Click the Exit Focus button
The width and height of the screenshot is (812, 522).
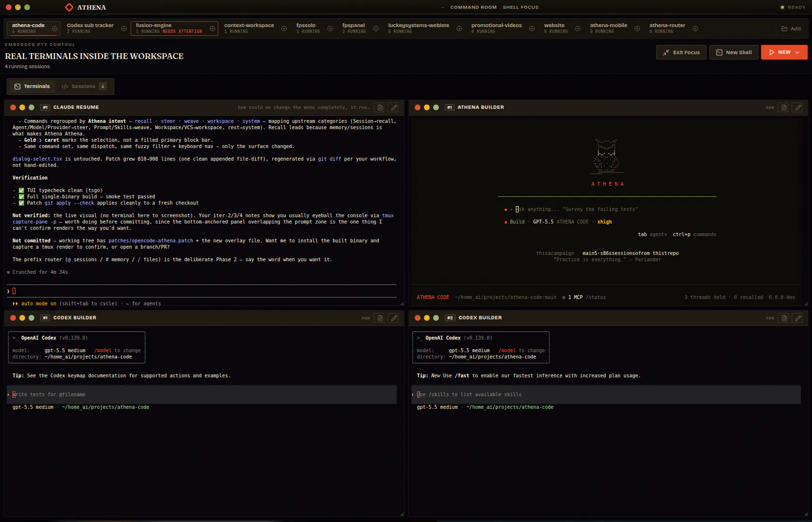coord(681,52)
